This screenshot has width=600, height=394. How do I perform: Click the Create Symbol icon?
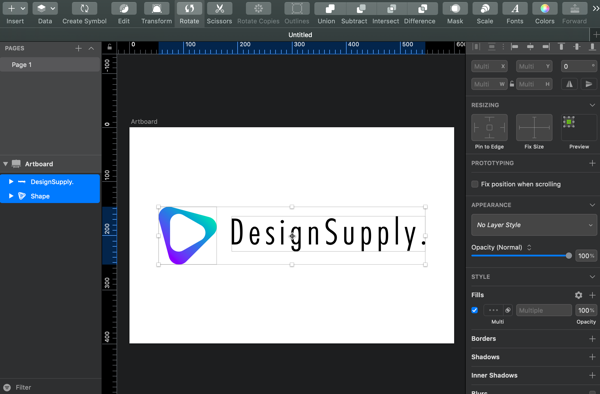point(84,8)
